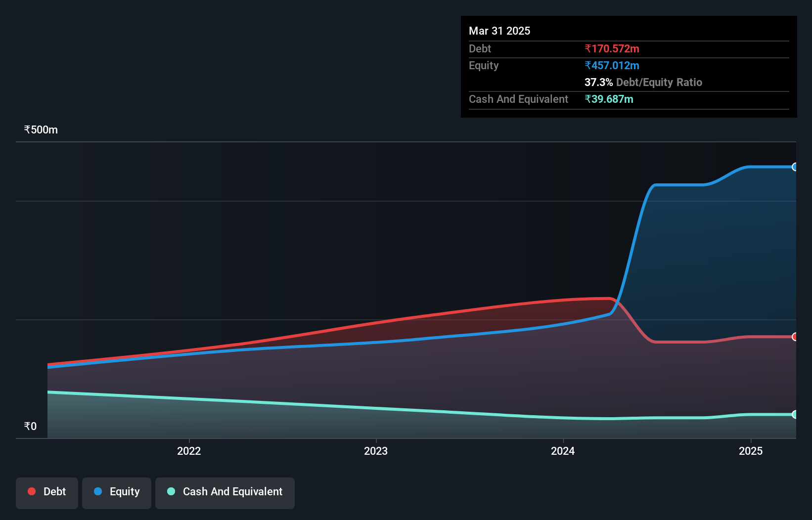Click the Debt line endpoint marker

pyautogui.click(x=795, y=337)
